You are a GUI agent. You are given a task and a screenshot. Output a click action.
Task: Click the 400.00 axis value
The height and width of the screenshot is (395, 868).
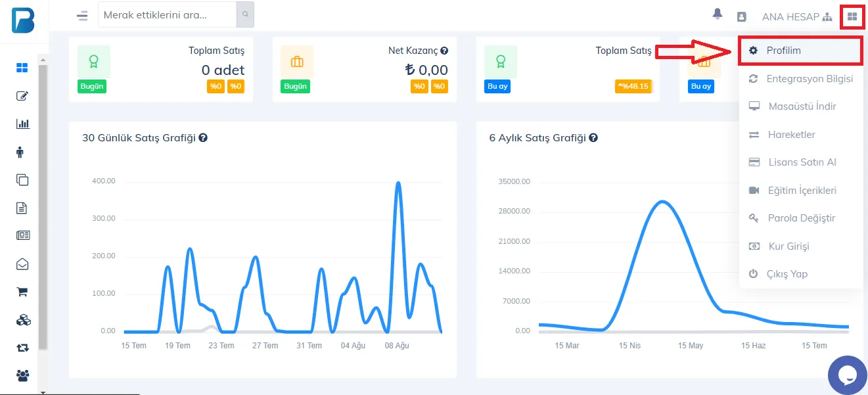click(104, 181)
